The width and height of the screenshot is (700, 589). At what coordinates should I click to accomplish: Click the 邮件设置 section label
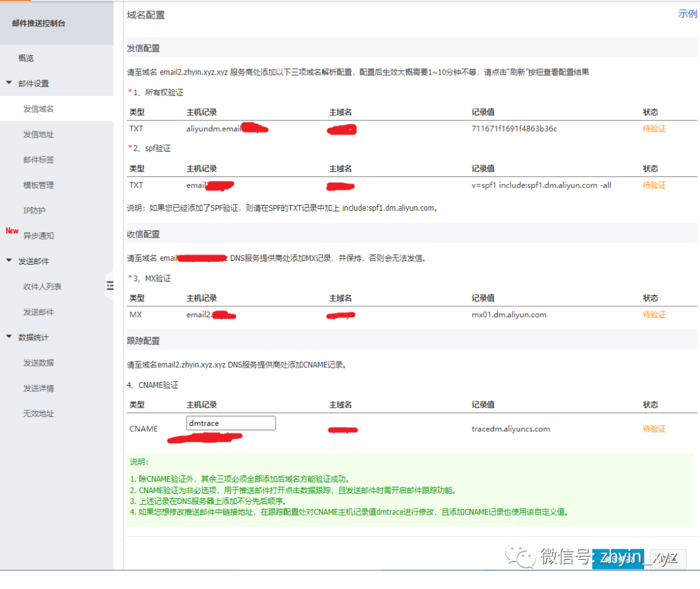[34, 84]
